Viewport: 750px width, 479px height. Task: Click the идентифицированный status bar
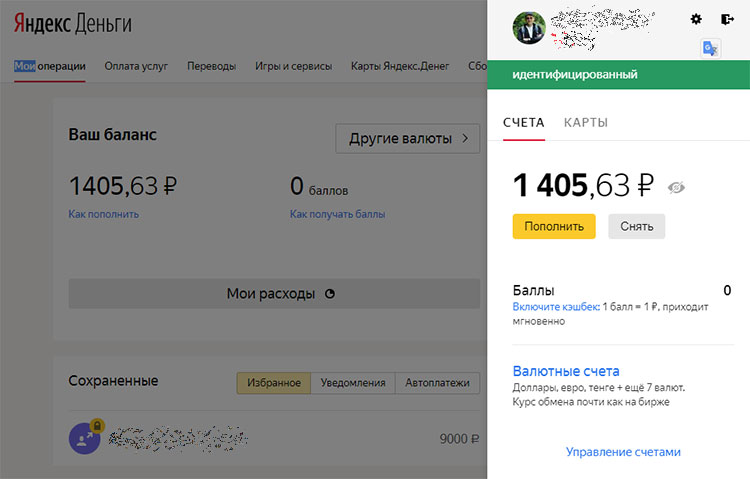pyautogui.click(x=618, y=75)
